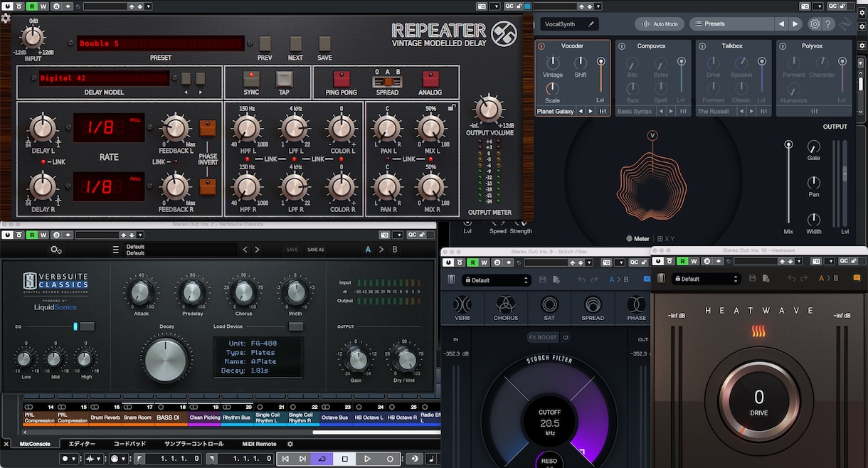The image size is (868, 468).
Task: Open VocalSynth help question mark
Action: click(828, 23)
